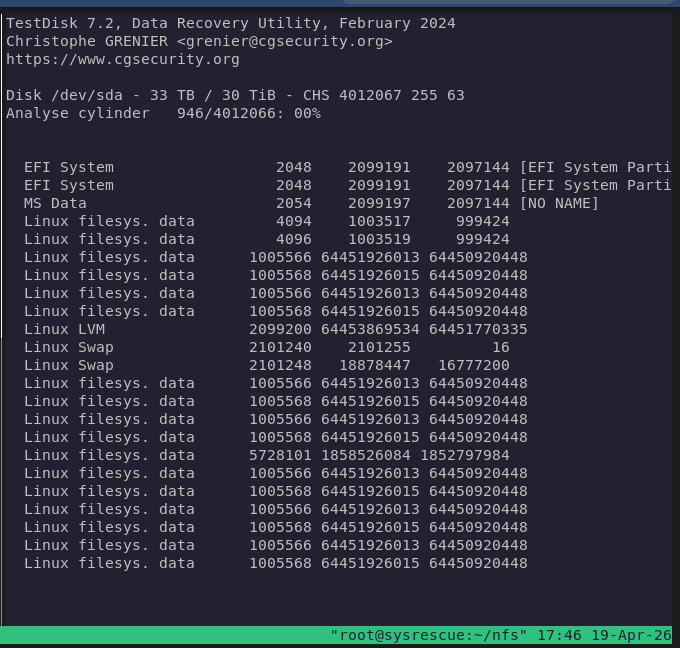
Task: Select the 'Christophe GRENIER' author name
Action: [x=87, y=41]
